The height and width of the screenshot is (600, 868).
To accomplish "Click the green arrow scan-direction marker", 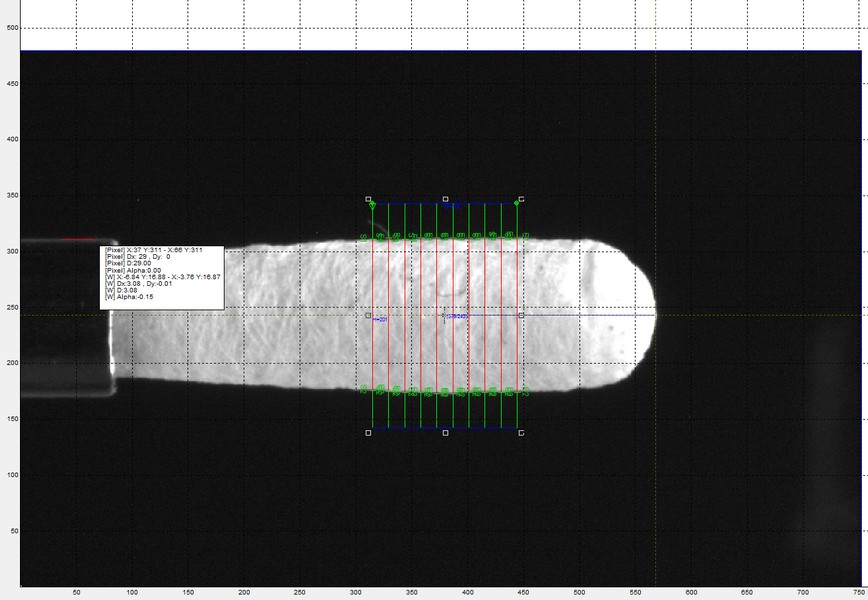I will [x=372, y=205].
